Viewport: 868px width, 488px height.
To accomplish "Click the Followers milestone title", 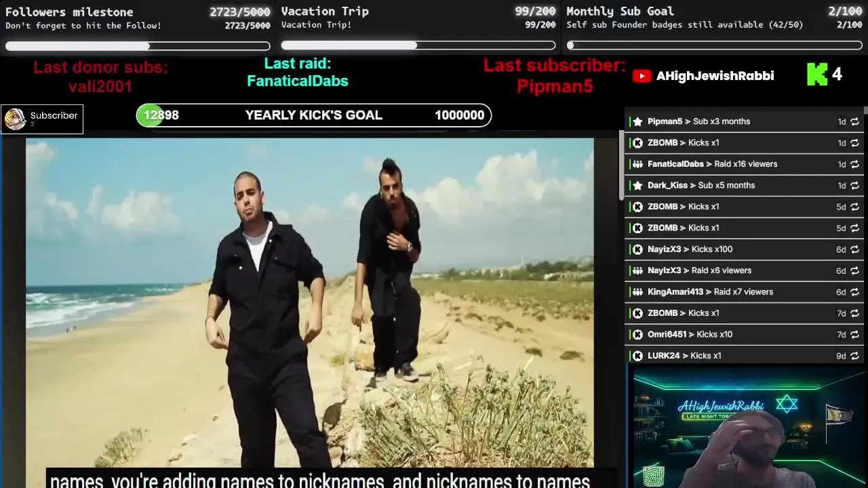I will coord(69,12).
